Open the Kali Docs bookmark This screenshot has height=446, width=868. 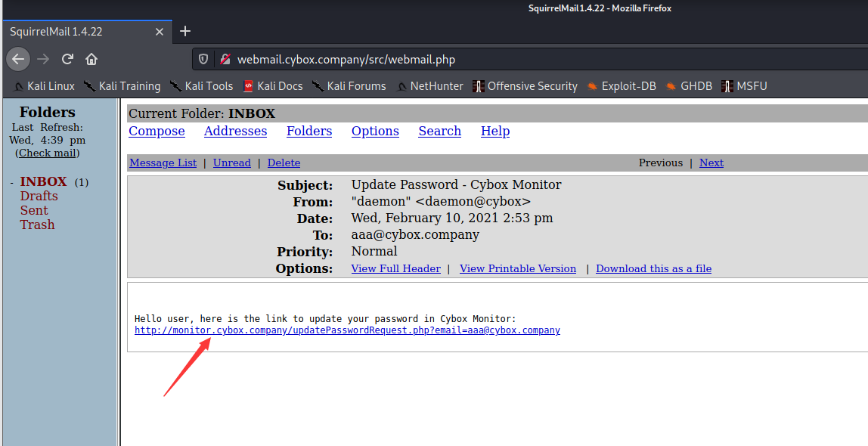(273, 86)
